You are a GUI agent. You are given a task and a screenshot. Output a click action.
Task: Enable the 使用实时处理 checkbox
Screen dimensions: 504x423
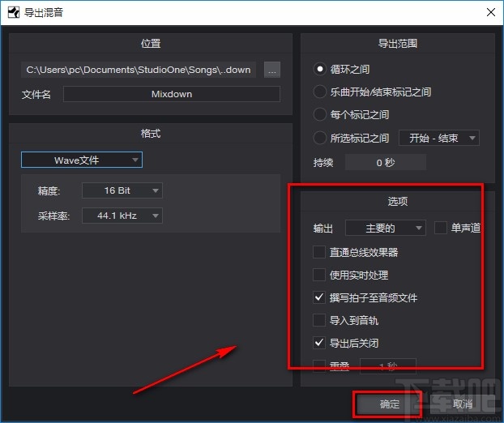pos(319,275)
